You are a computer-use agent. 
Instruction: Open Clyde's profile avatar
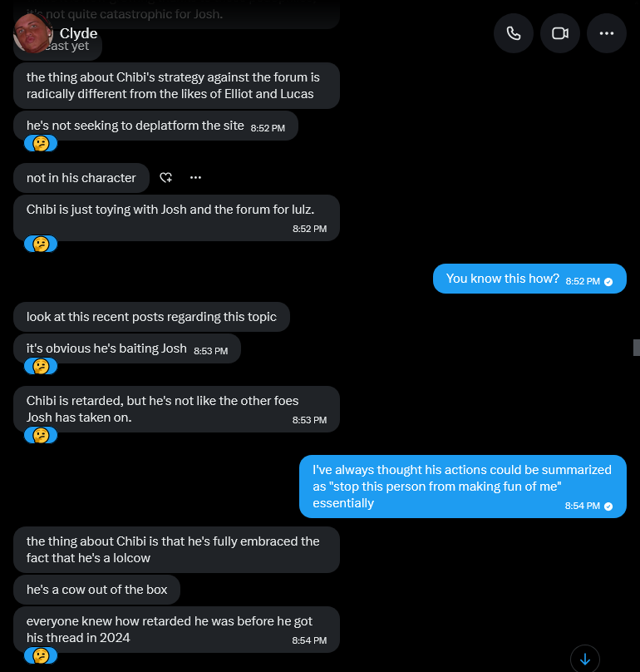(33, 33)
